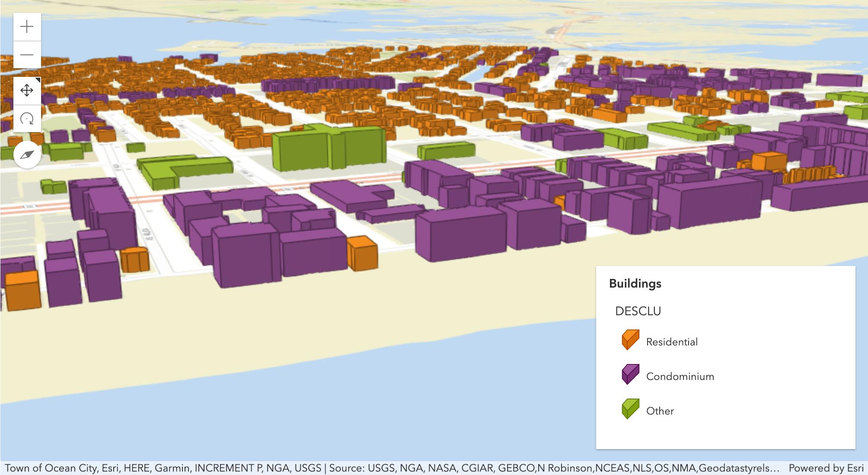Select the Other legend label

click(660, 411)
